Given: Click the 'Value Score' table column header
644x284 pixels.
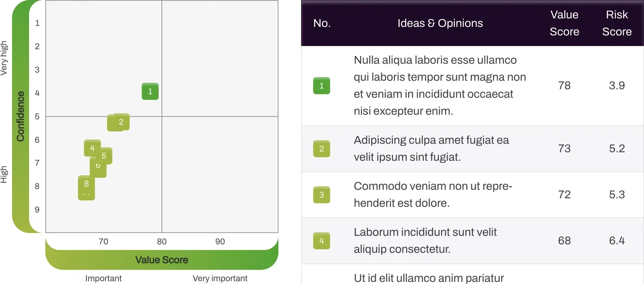Looking at the screenshot, I should (x=564, y=23).
